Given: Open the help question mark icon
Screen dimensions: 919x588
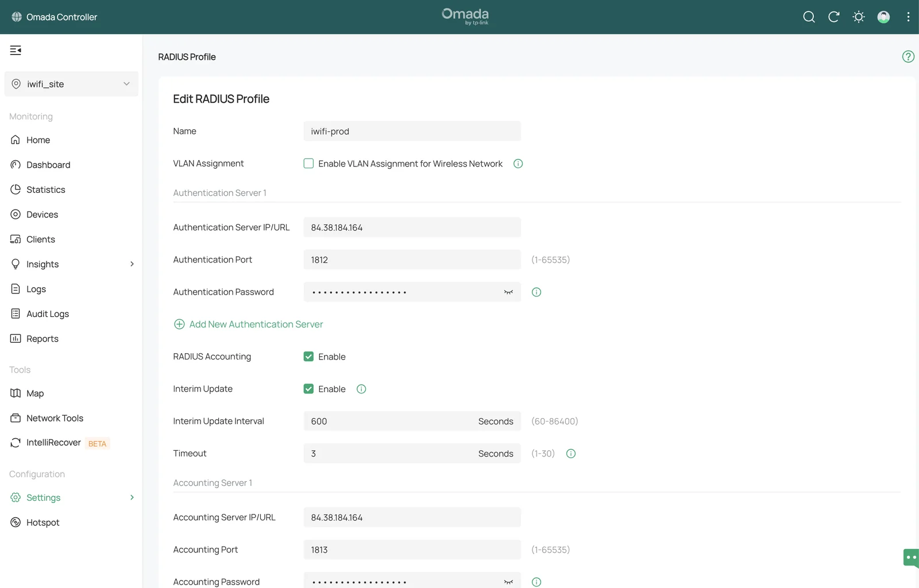Looking at the screenshot, I should tap(908, 56).
